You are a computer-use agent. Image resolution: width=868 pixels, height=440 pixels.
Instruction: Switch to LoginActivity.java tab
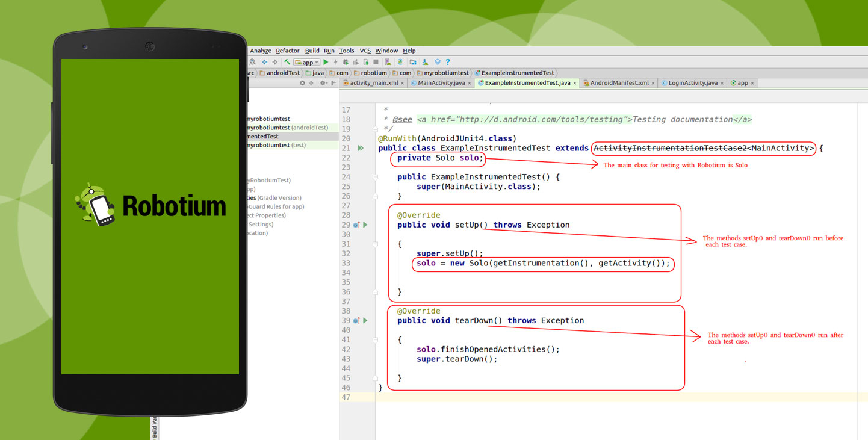tap(693, 83)
